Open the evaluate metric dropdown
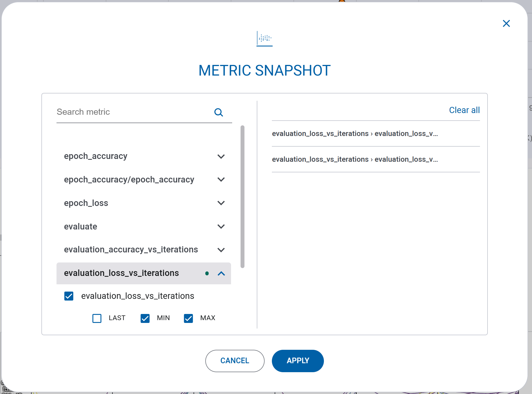The width and height of the screenshot is (532, 394). tap(221, 226)
